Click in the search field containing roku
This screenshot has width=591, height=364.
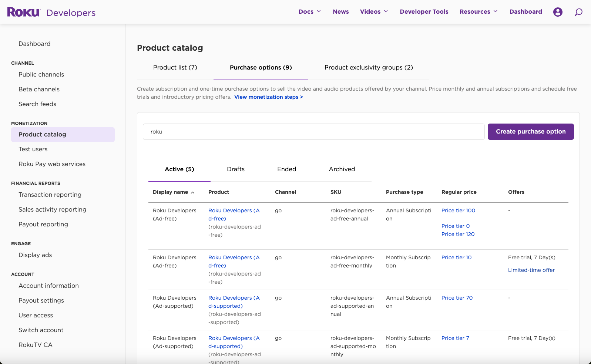313,132
